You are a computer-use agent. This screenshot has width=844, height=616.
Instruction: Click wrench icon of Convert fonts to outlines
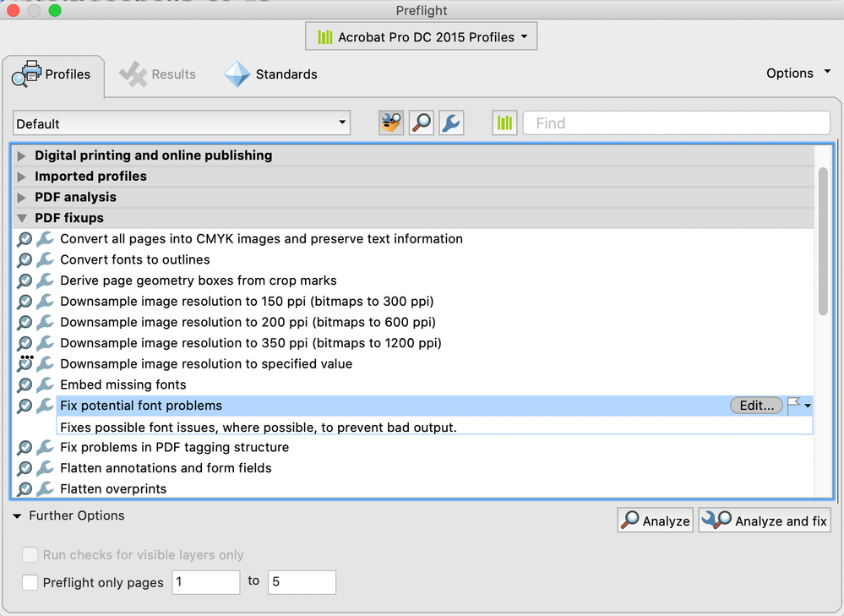[x=46, y=259]
